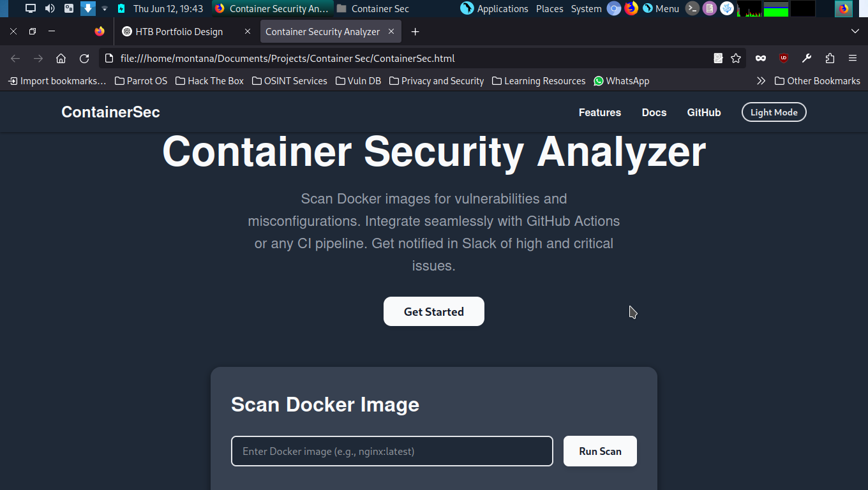This screenshot has width=868, height=490.
Task: Open the private browsing mask icon
Action: [x=761, y=58]
